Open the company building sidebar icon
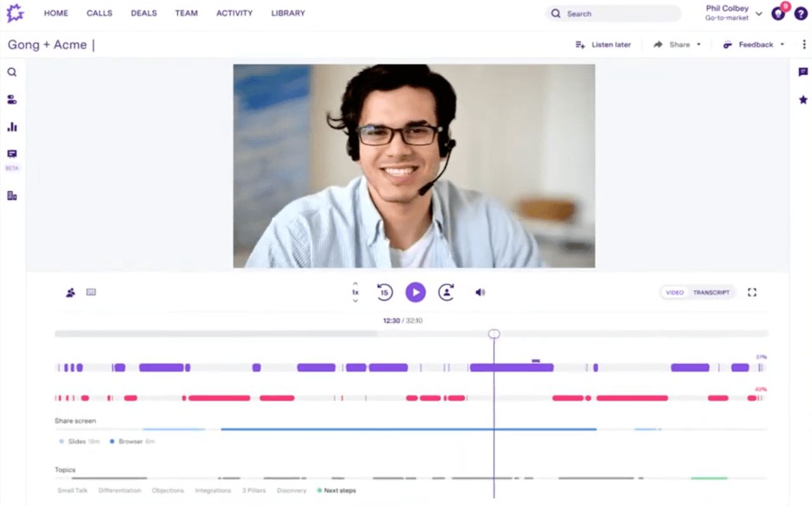Viewport: 812px width, 506px height. tap(12, 196)
